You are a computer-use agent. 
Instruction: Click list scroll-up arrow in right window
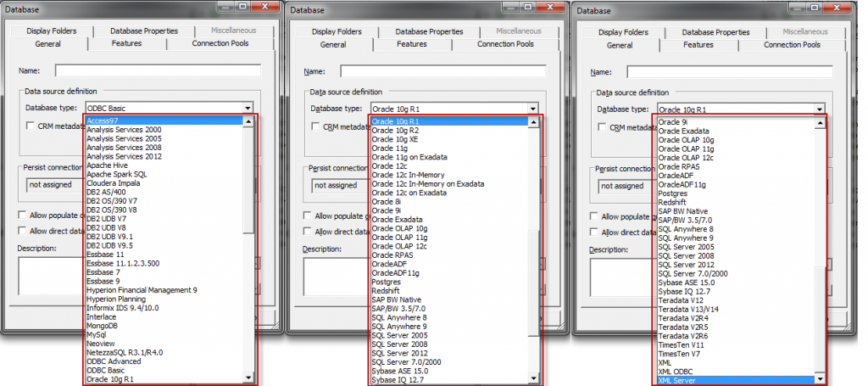tap(821, 122)
